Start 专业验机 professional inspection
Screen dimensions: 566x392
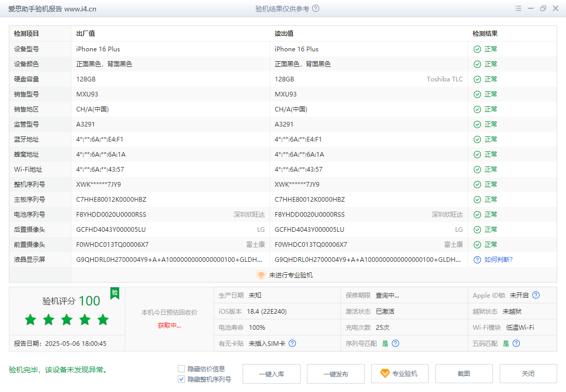[x=400, y=374]
